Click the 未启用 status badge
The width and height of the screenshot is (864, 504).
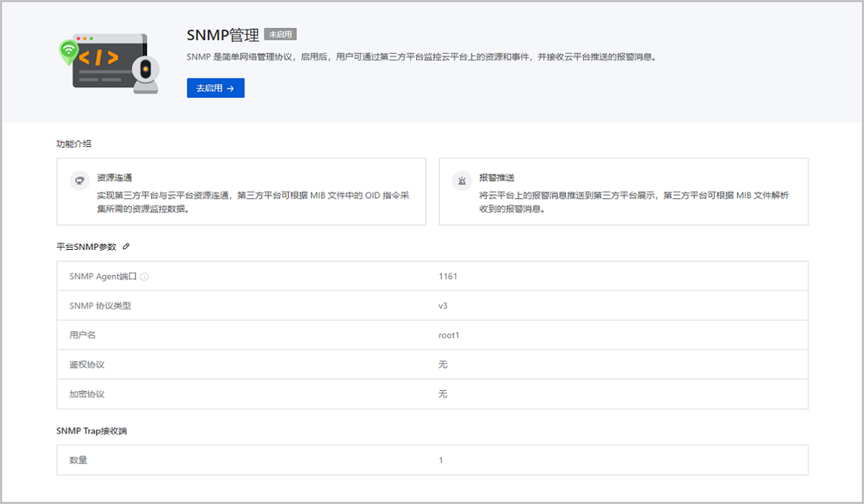[x=281, y=35]
